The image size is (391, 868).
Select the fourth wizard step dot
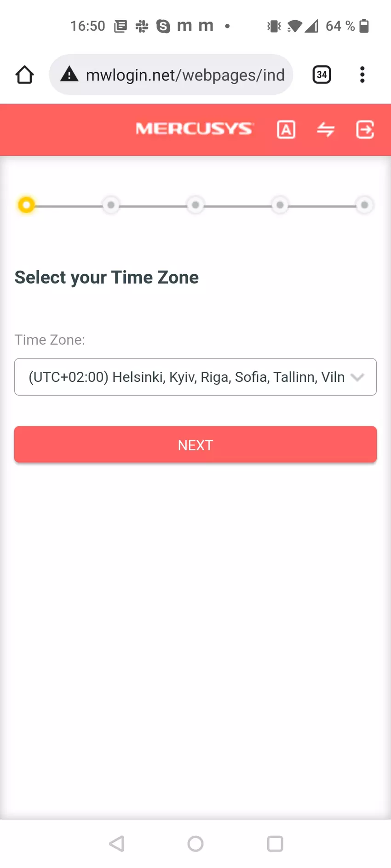(280, 204)
